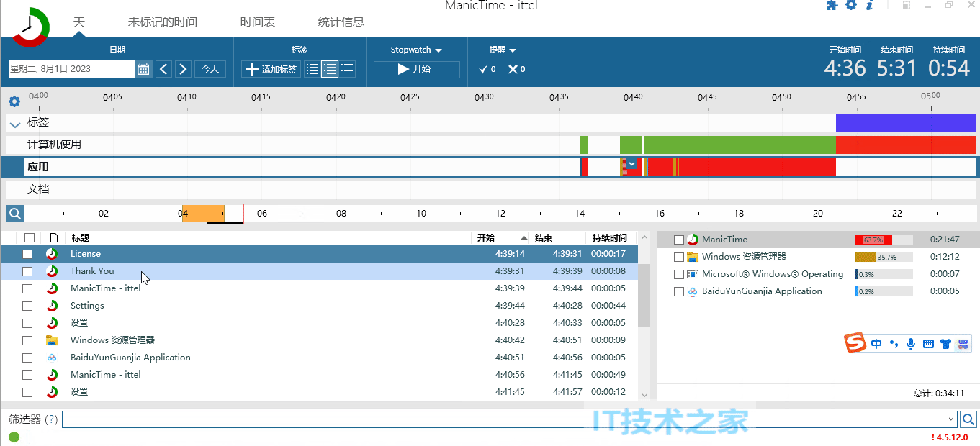Switch Sogou Chinese/English mode (中)
Viewport: 980px width, 446px height.
[x=876, y=344]
